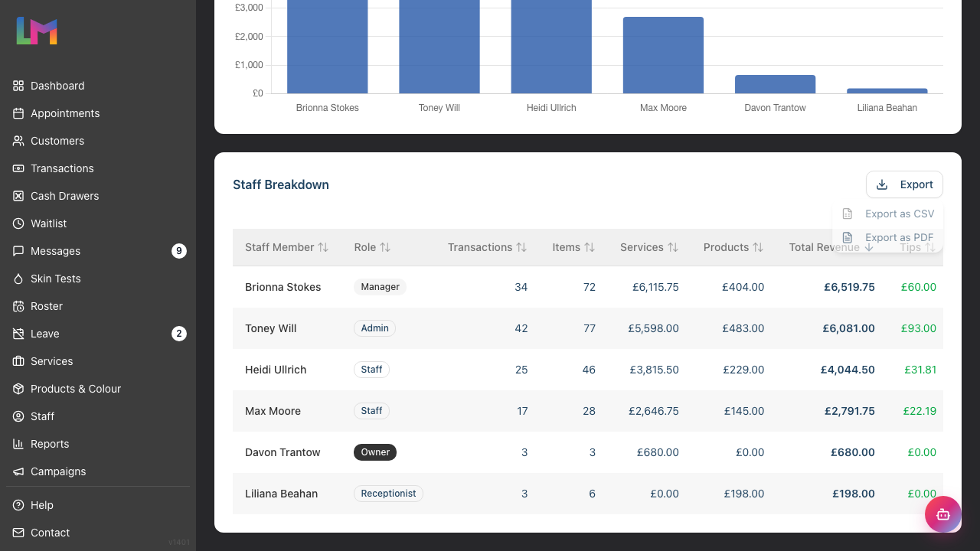Image resolution: width=980 pixels, height=551 pixels.
Task: Click Toney Will tips £93.00
Action: (x=919, y=328)
